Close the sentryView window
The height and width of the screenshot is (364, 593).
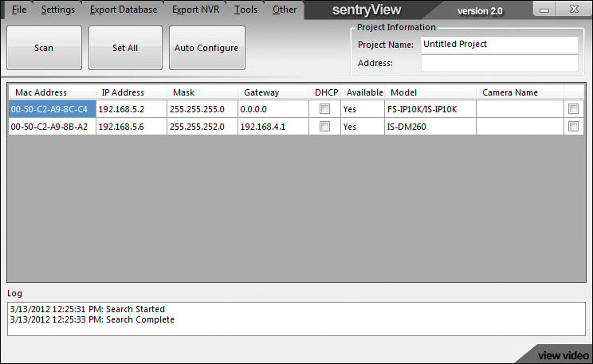[x=574, y=9]
